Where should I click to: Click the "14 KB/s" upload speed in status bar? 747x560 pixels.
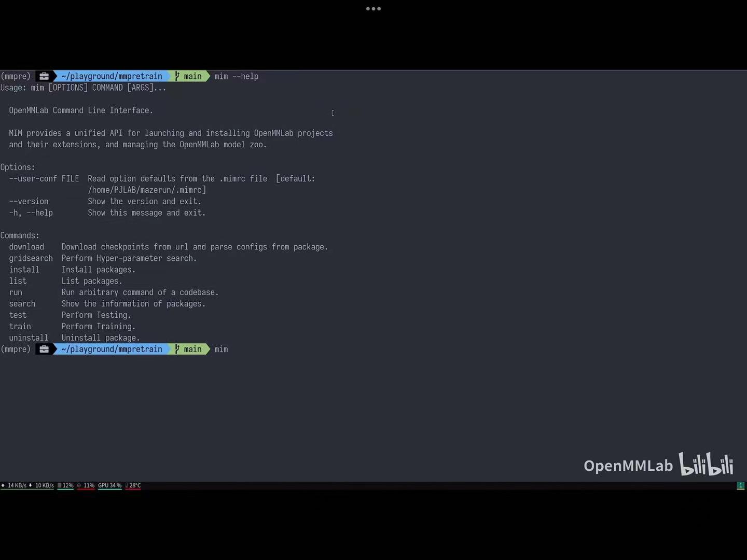tap(17, 486)
